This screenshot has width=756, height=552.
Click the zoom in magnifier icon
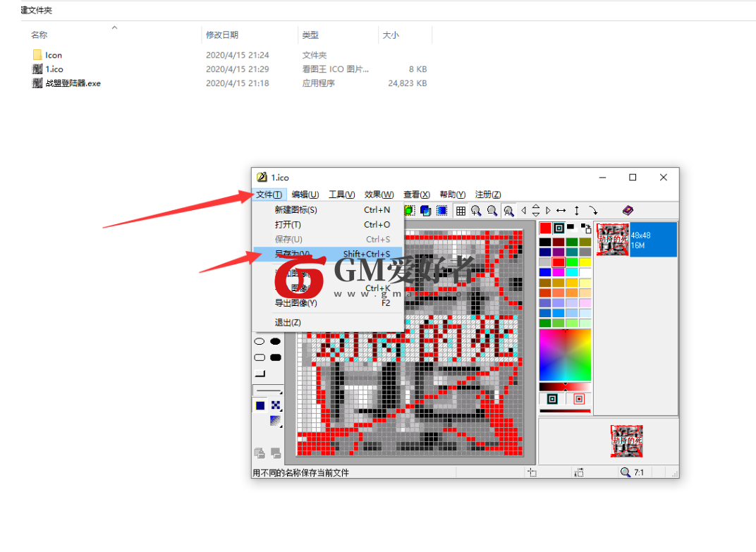point(476,211)
